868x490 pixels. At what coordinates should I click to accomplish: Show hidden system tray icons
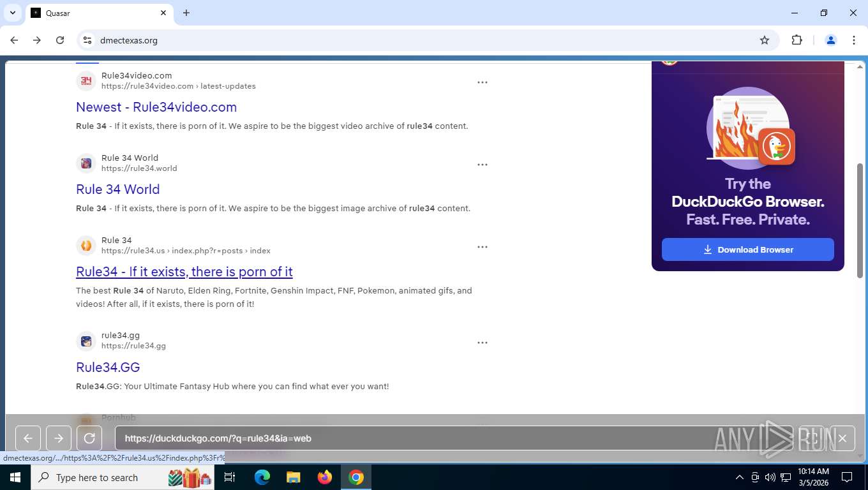[x=740, y=477]
